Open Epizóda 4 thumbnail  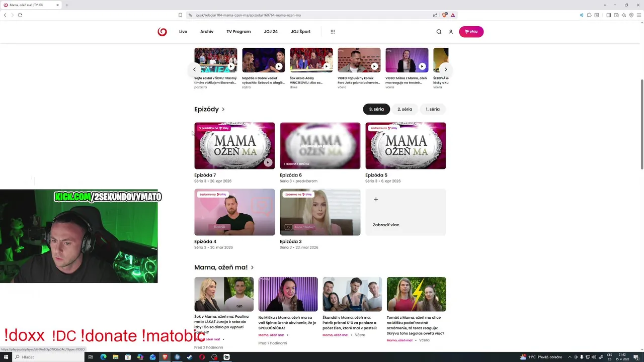pyautogui.click(x=234, y=212)
